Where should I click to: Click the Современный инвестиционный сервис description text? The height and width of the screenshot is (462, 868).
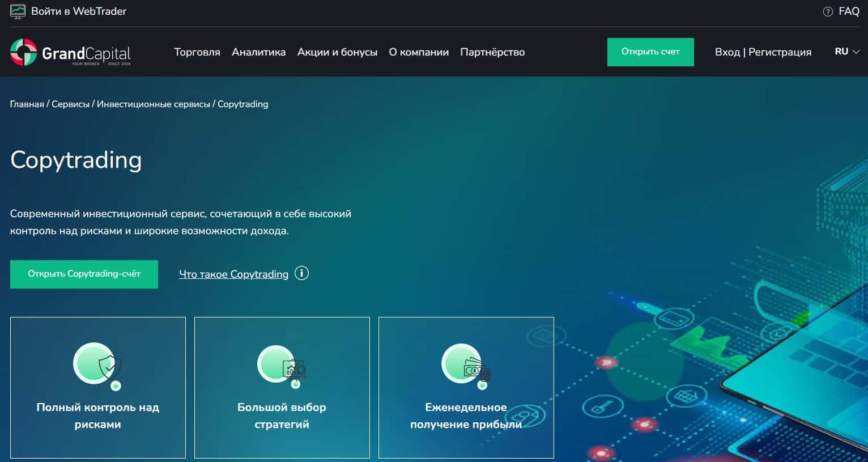[181, 222]
